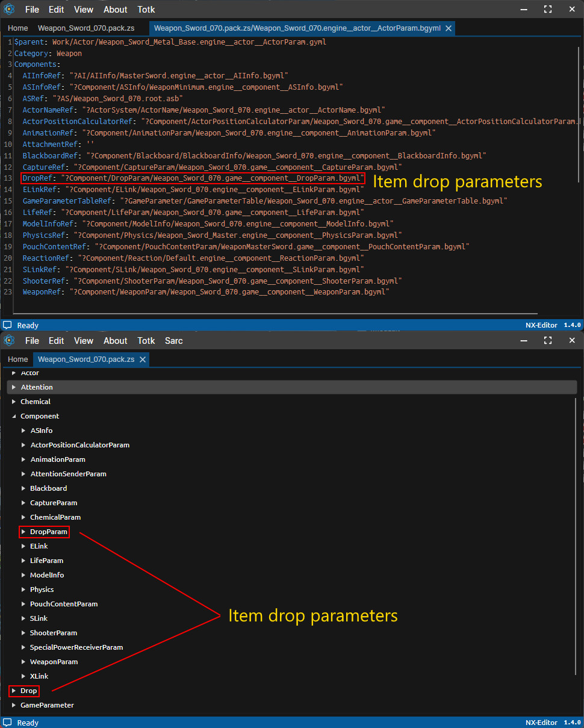
Task: Expand the Drop folder node
Action: point(14,691)
